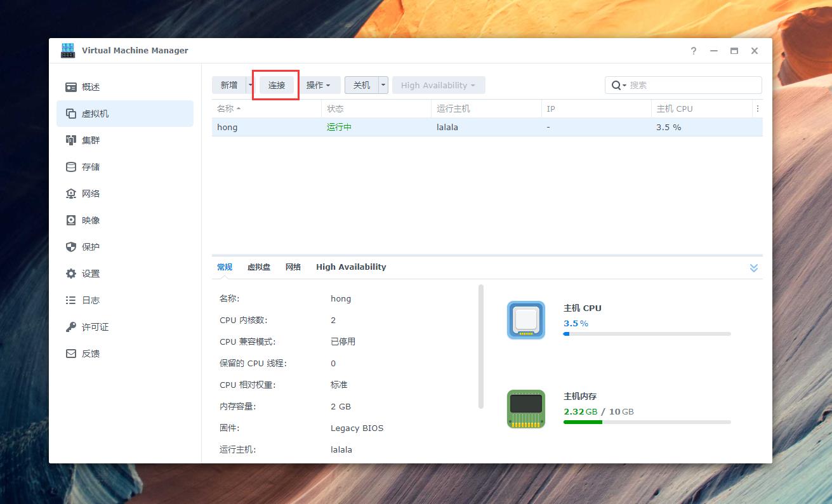Open the 反馈 (Feedback) section

click(x=91, y=353)
